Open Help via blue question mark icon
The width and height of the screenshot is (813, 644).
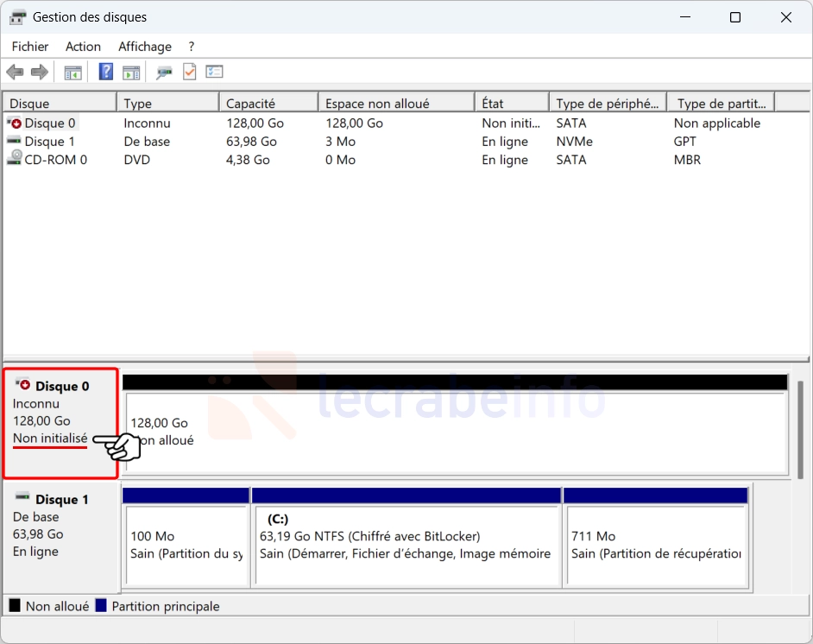106,73
